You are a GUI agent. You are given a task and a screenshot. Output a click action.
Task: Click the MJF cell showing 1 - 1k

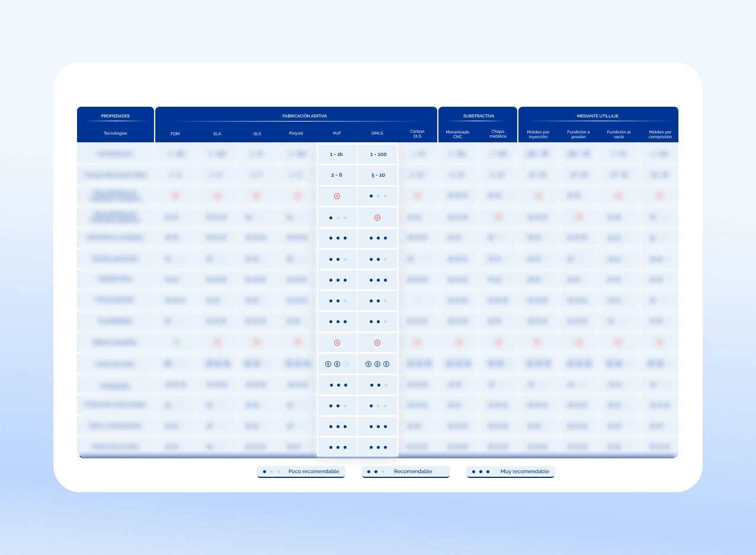(337, 154)
